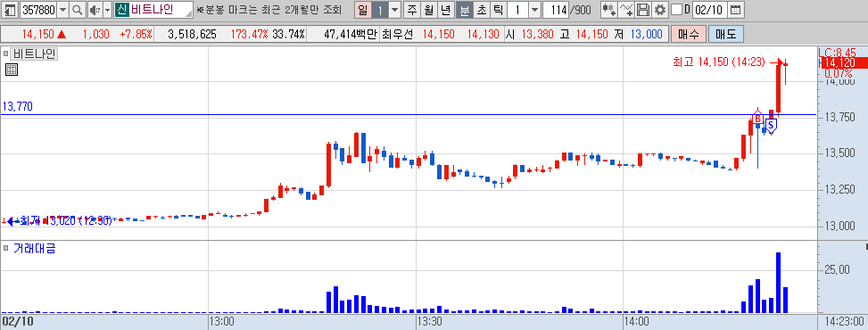This screenshot has width=868, height=330.
Task: Click the 1 button next to 일
Action: pos(379,10)
